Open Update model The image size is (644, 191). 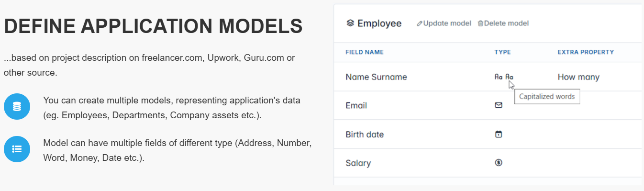[x=444, y=23]
